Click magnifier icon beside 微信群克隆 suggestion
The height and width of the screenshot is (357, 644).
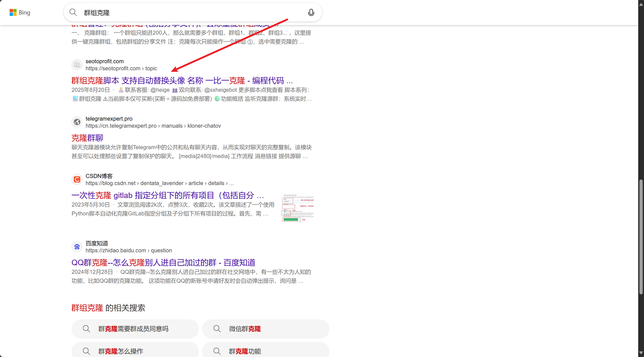(217, 329)
